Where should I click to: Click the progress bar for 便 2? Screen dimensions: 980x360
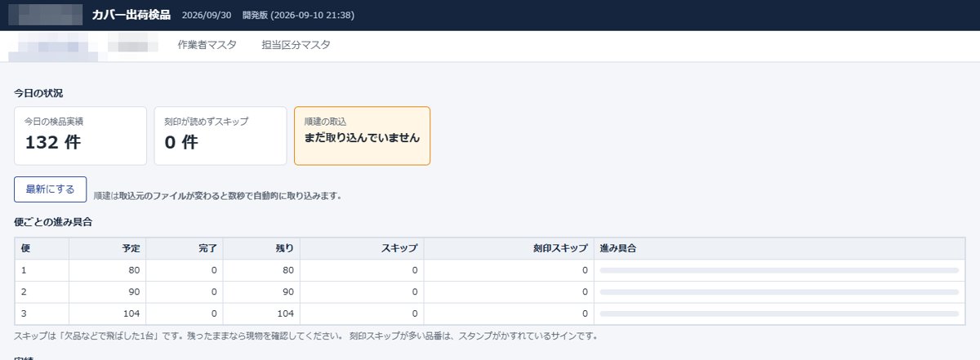click(x=779, y=292)
